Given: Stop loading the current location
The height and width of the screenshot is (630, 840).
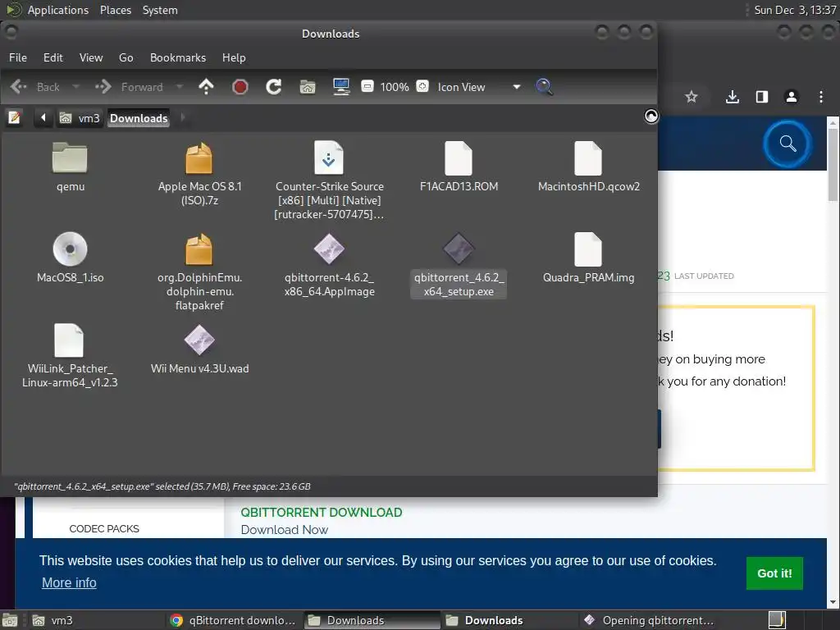Looking at the screenshot, I should pyautogui.click(x=240, y=87).
